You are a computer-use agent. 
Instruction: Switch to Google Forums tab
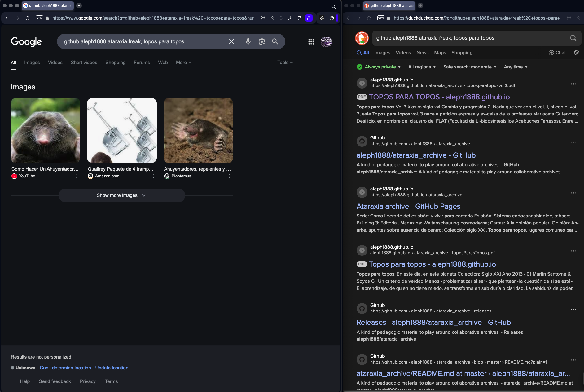[142, 63]
